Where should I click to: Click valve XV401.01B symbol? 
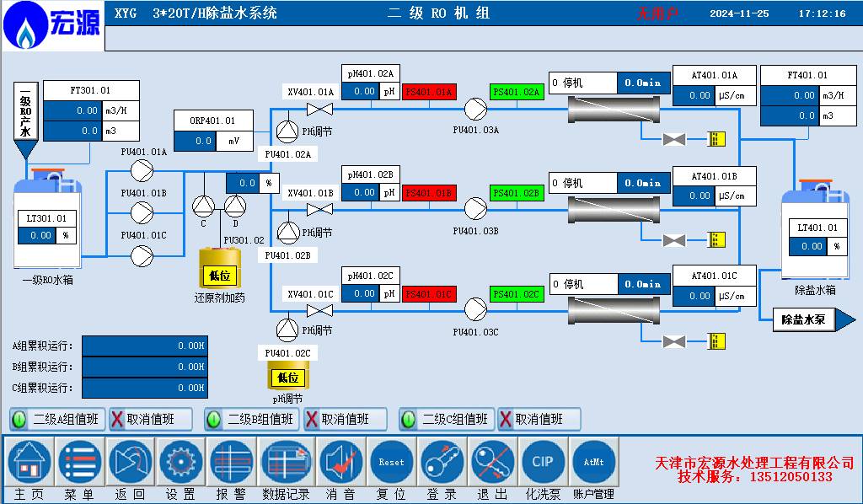click(319, 210)
